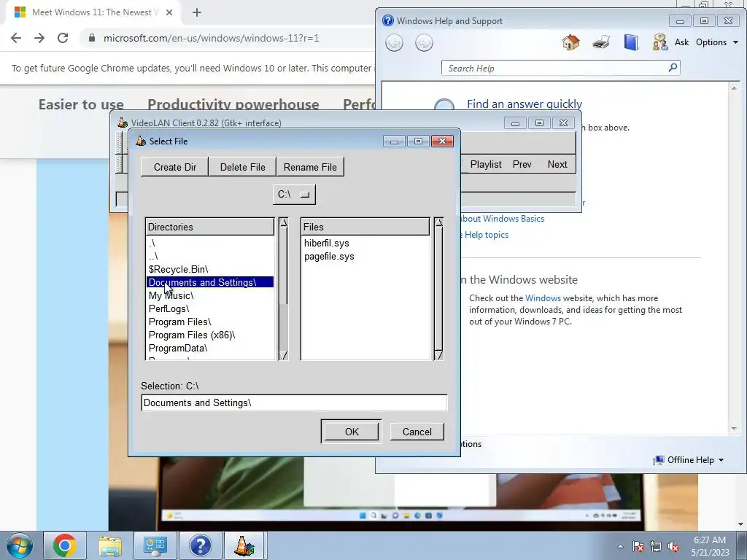
Task: Select the My Music\ directory
Action: click(x=210, y=296)
